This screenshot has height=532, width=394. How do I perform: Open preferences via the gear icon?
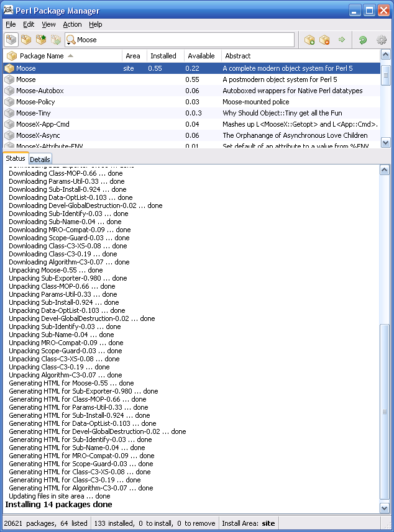tap(382, 40)
